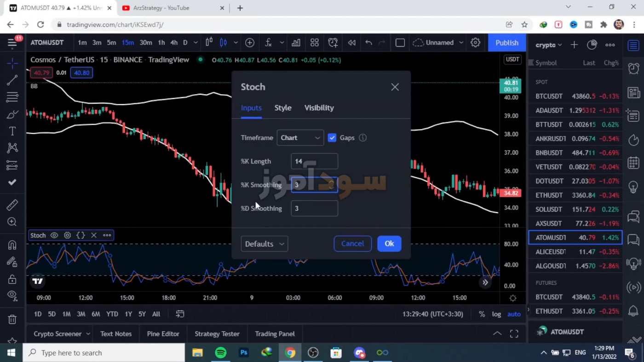
Task: Open the indicators fx menu
Action: coord(268,43)
